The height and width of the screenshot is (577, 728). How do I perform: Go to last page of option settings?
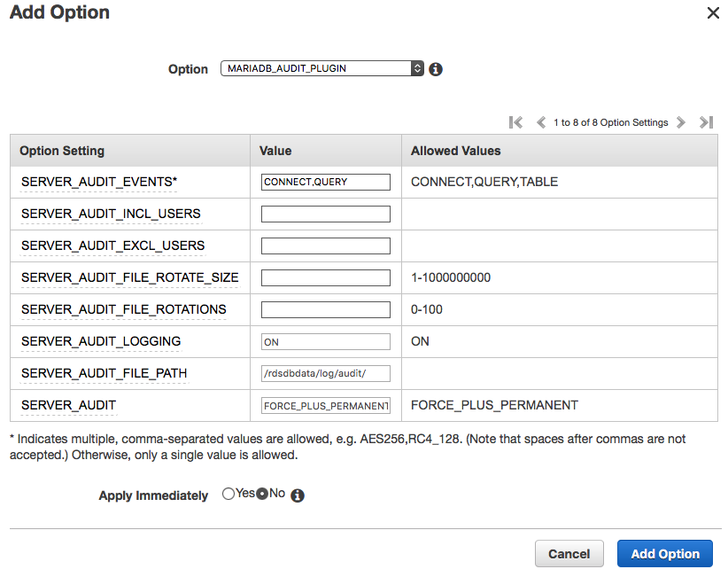click(706, 122)
